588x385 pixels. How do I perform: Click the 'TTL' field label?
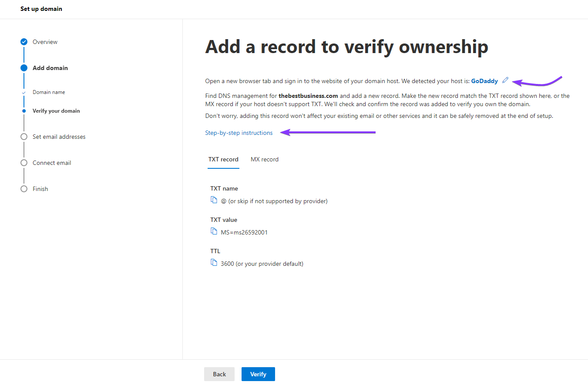[x=215, y=251]
